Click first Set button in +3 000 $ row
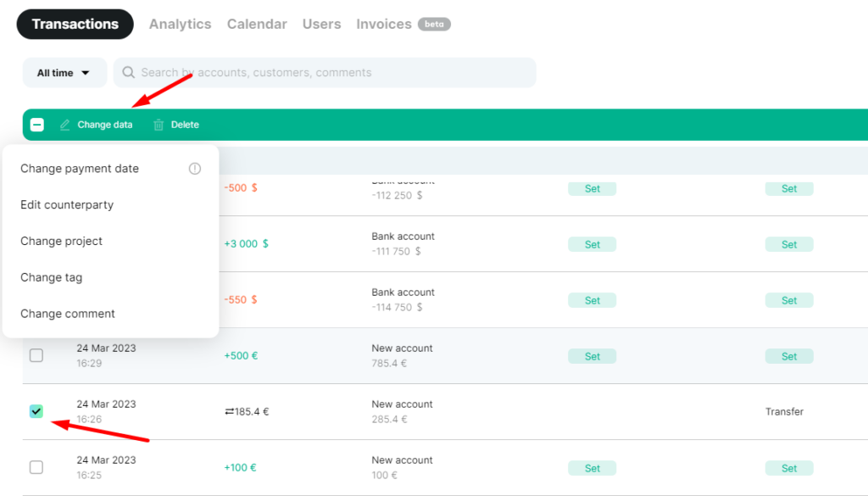 point(593,245)
